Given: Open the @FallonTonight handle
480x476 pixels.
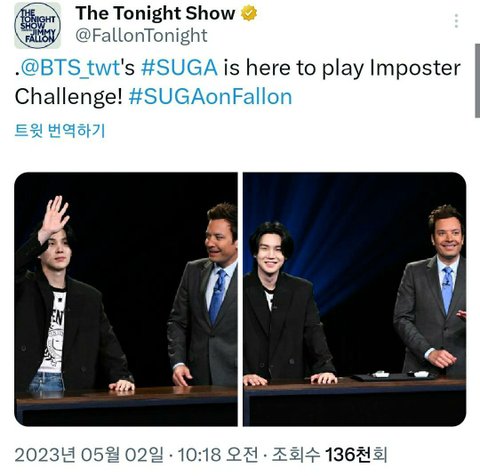Looking at the screenshot, I should [141, 35].
